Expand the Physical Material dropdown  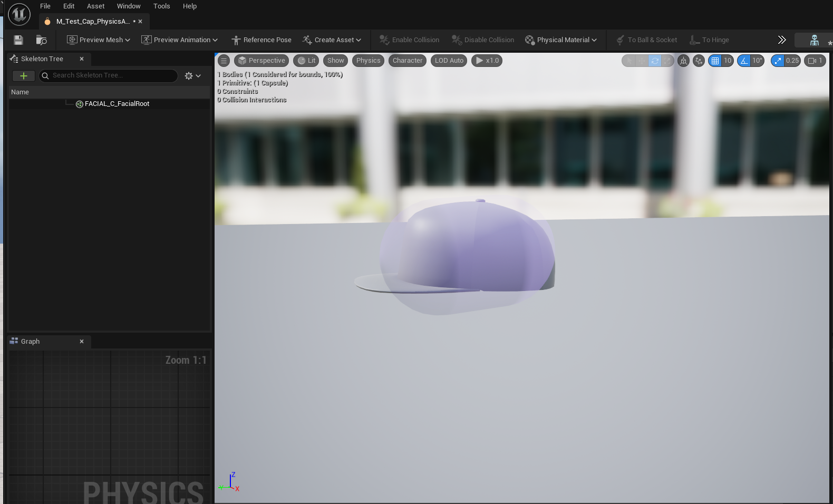[561, 40]
